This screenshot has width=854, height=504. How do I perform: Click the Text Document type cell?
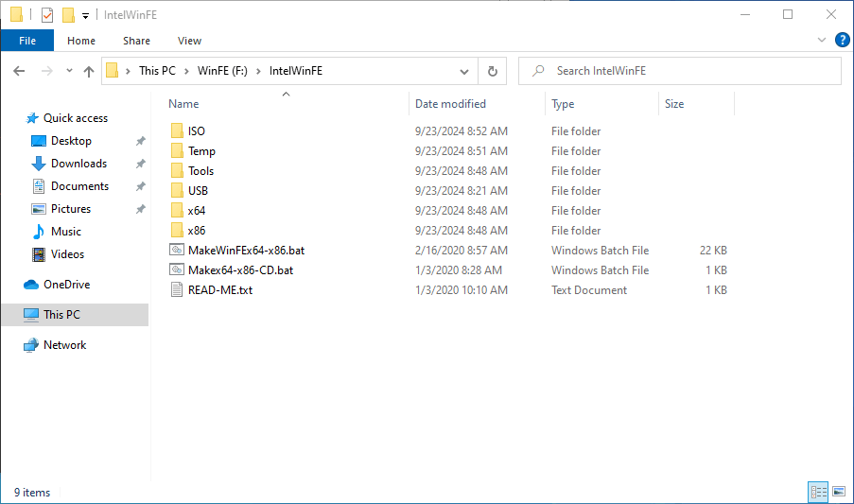point(589,290)
